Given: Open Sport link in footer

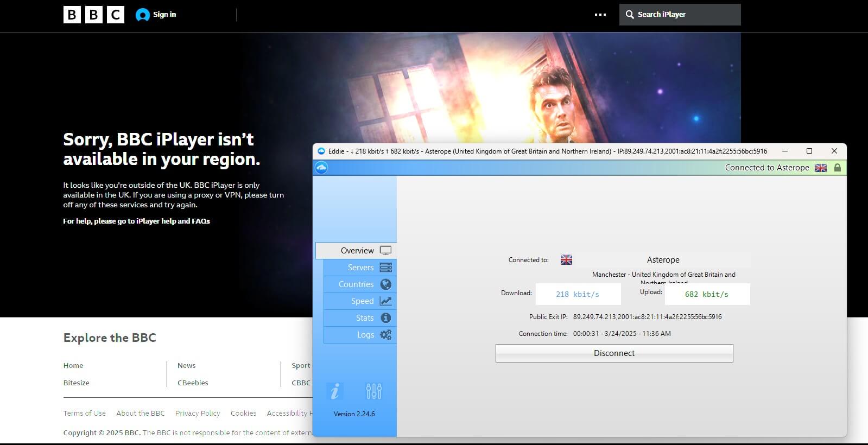Looking at the screenshot, I should point(301,366).
